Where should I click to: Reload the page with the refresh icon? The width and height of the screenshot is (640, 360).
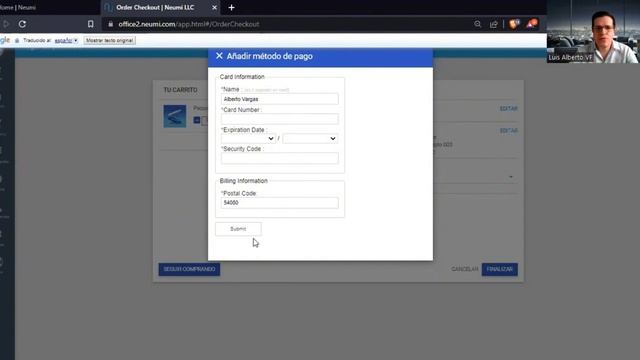click(x=22, y=24)
